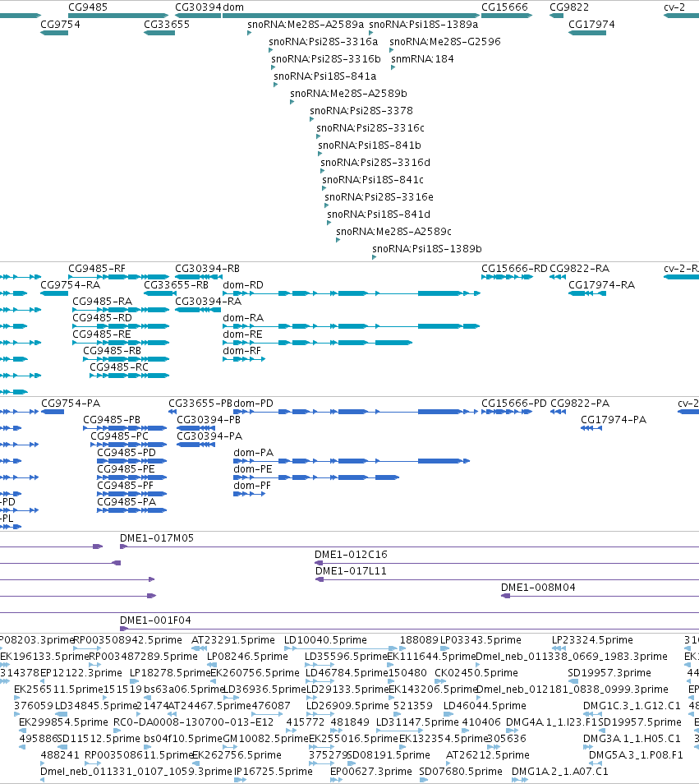Image resolution: width=699 pixels, height=784 pixels.
Task: Select the dom-RE transcript label
Action: [242, 334]
